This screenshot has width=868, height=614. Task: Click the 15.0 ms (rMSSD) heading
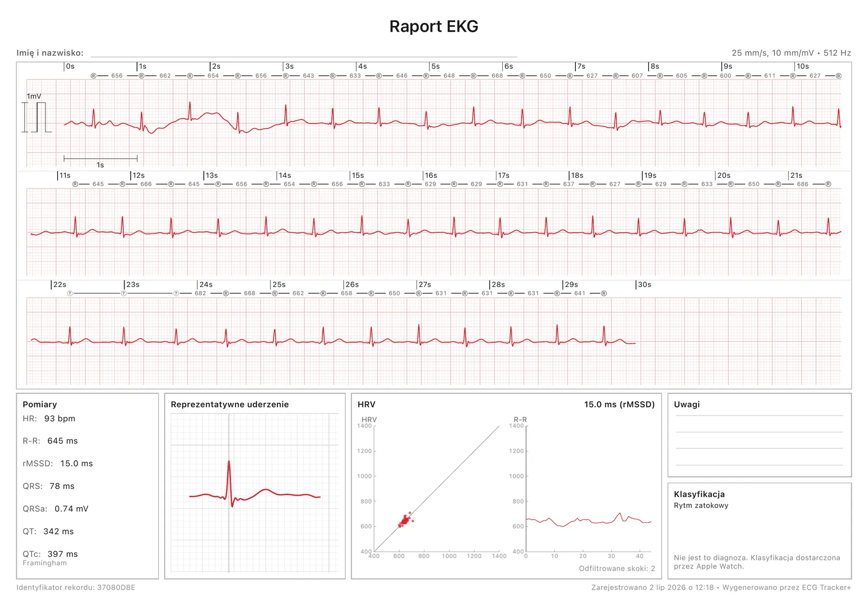click(619, 404)
